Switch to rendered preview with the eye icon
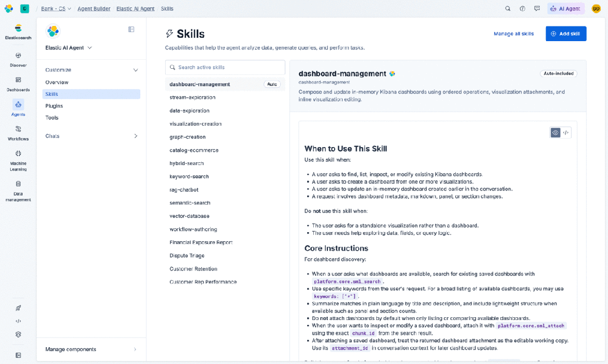This screenshot has width=608, height=364. tap(555, 132)
